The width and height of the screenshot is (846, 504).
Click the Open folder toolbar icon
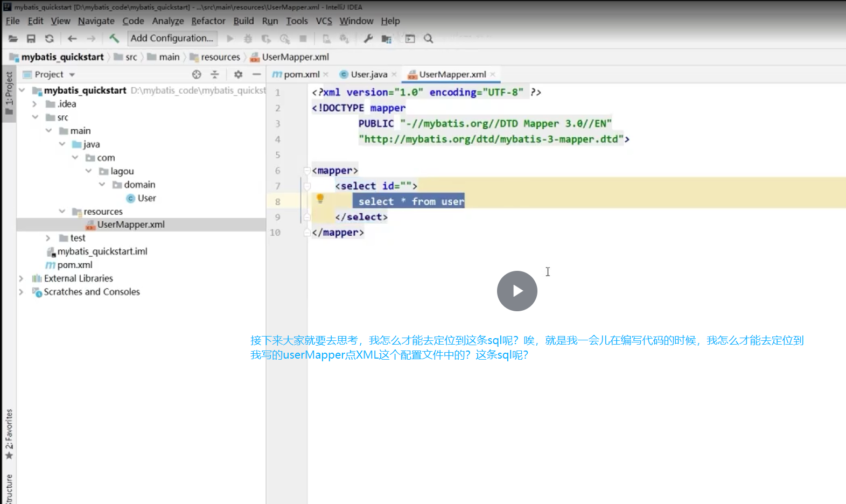13,39
